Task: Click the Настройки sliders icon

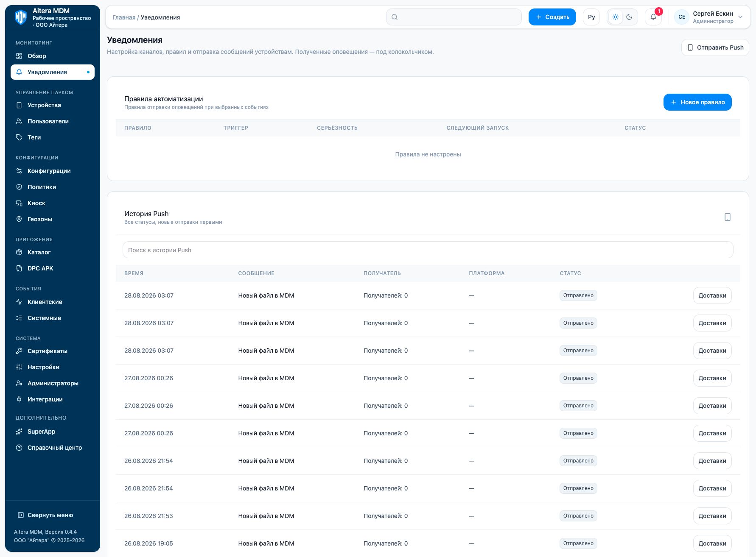Action: [19, 367]
